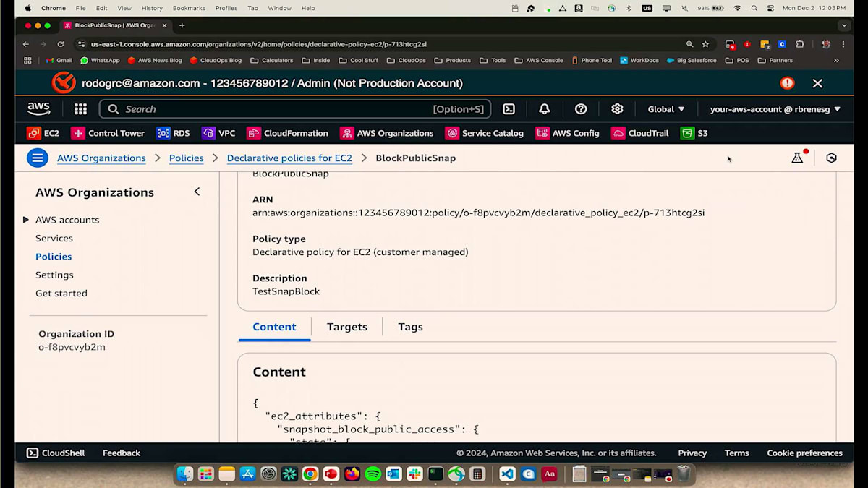Open Settings in the side navigation
Image resolution: width=868 pixels, height=488 pixels.
tap(54, 275)
